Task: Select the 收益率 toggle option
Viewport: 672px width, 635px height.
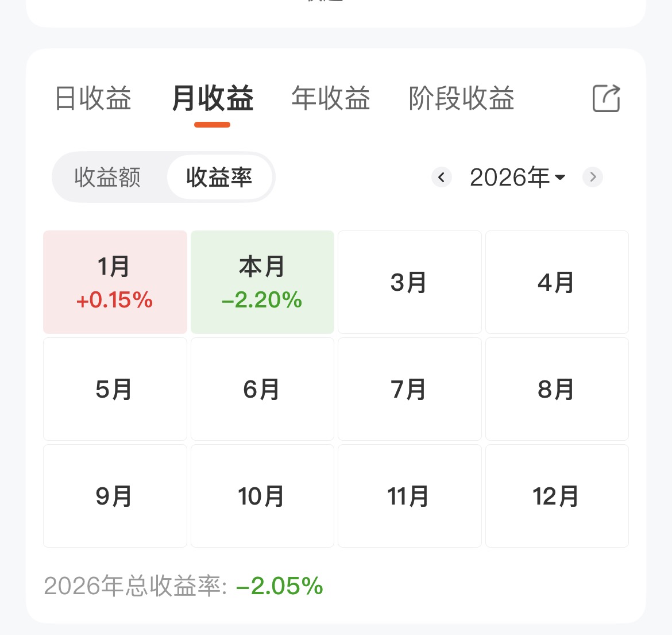Action: pyautogui.click(x=219, y=177)
